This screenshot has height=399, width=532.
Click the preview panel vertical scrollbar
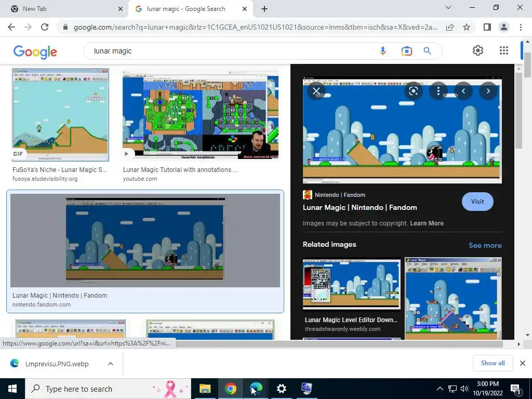(x=518, y=111)
